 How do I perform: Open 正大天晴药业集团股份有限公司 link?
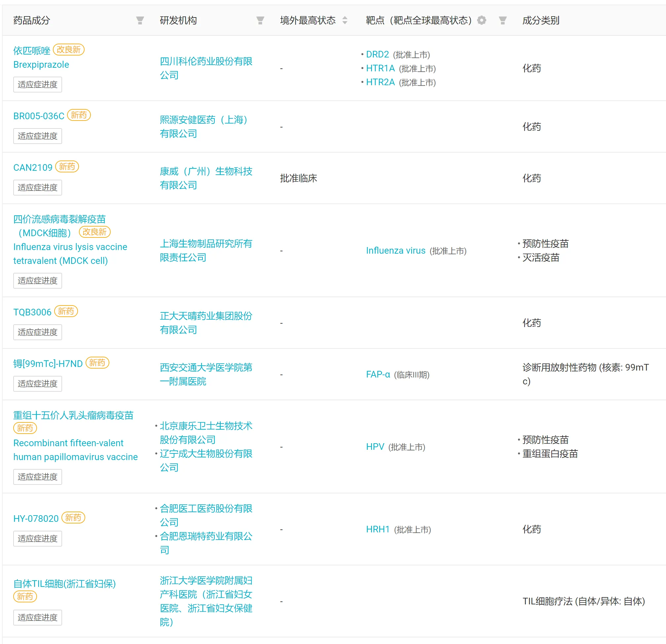(206, 323)
